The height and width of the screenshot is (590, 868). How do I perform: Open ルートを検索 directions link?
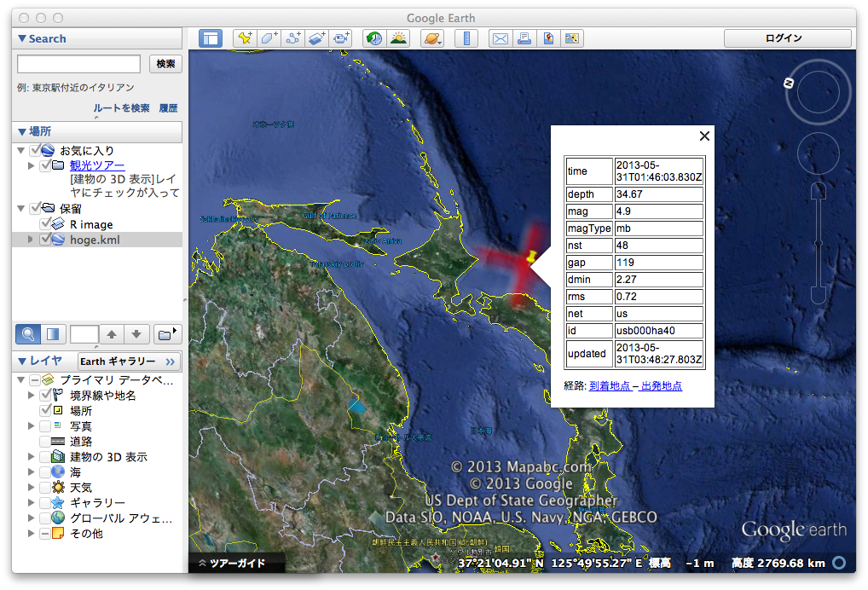[121, 108]
